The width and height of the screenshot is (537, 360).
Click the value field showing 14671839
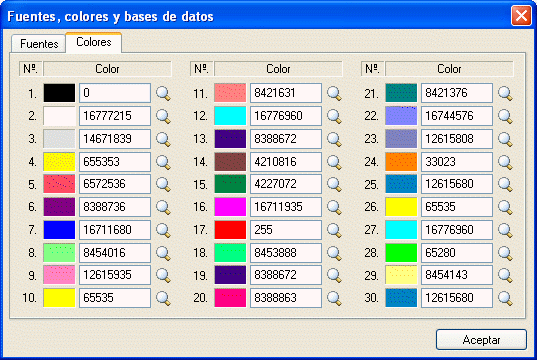[x=115, y=139]
